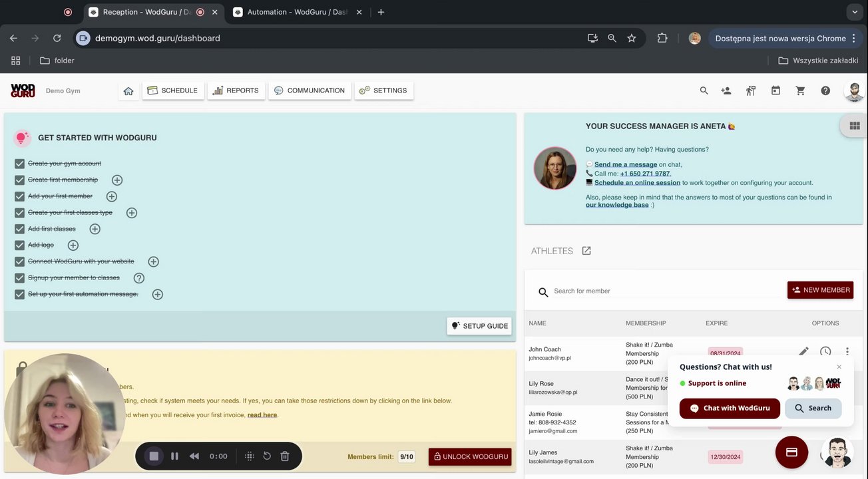Click the SETUP GUIDE button
The width and height of the screenshot is (868, 479).
point(479,326)
